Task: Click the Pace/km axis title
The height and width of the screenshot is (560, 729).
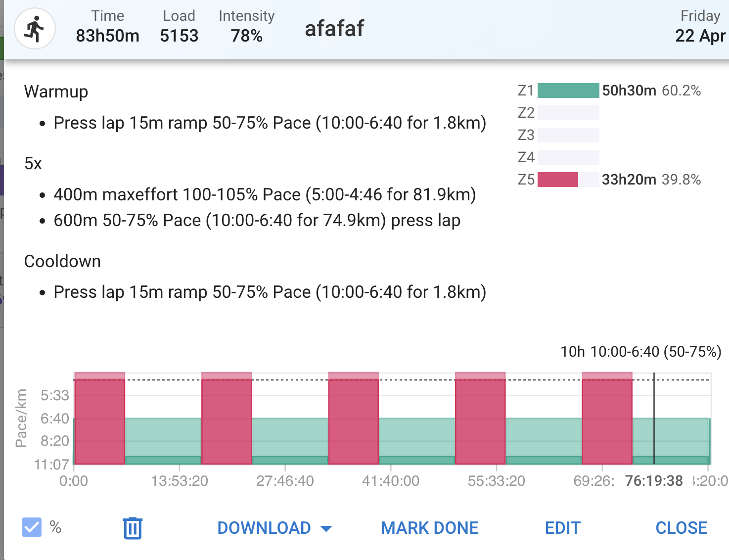Action: [21, 419]
